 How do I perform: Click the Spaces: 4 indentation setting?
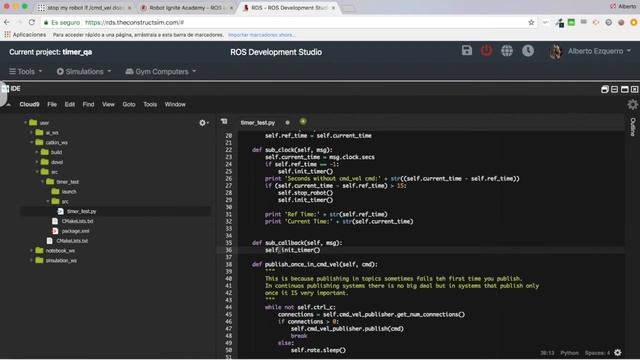[597, 353]
